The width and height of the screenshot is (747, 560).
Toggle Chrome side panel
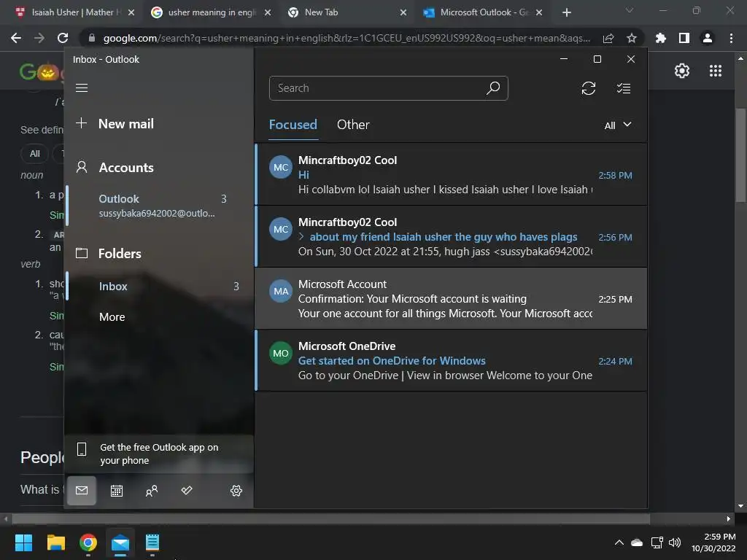point(684,38)
